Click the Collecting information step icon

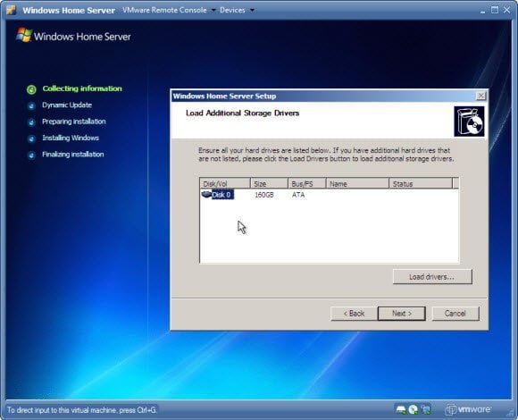(31, 89)
